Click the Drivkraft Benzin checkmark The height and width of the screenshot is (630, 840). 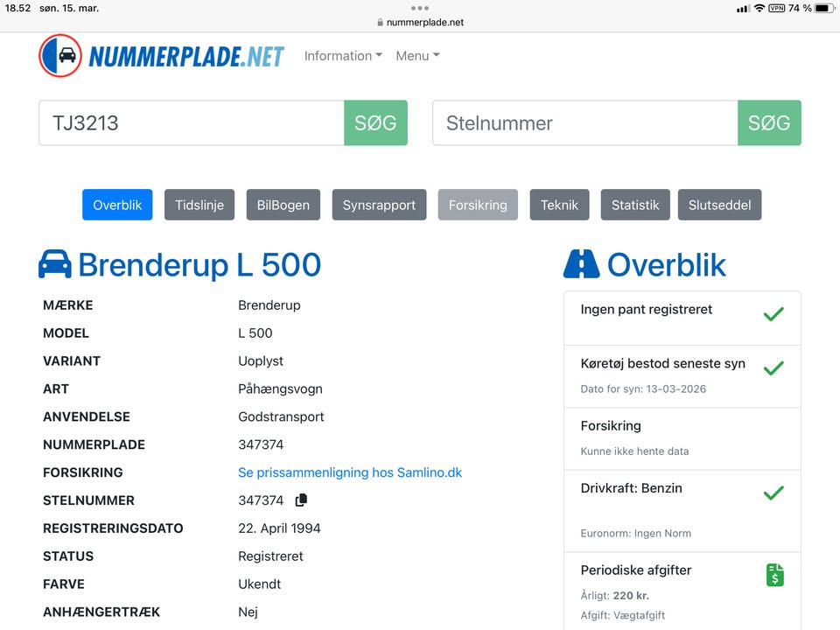[x=773, y=493]
